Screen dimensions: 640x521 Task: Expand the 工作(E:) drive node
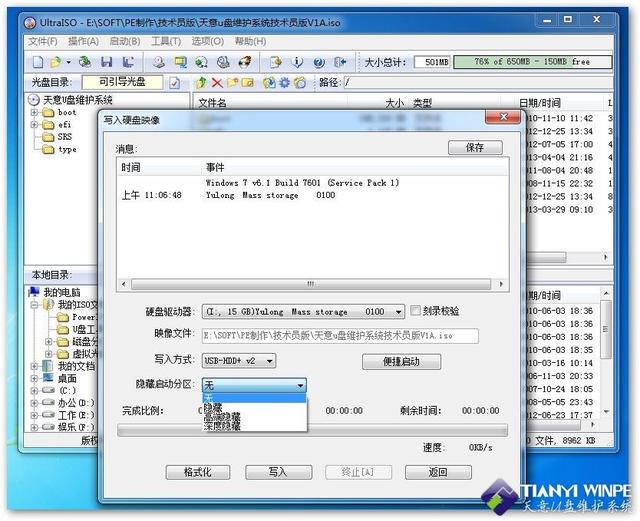35,415
